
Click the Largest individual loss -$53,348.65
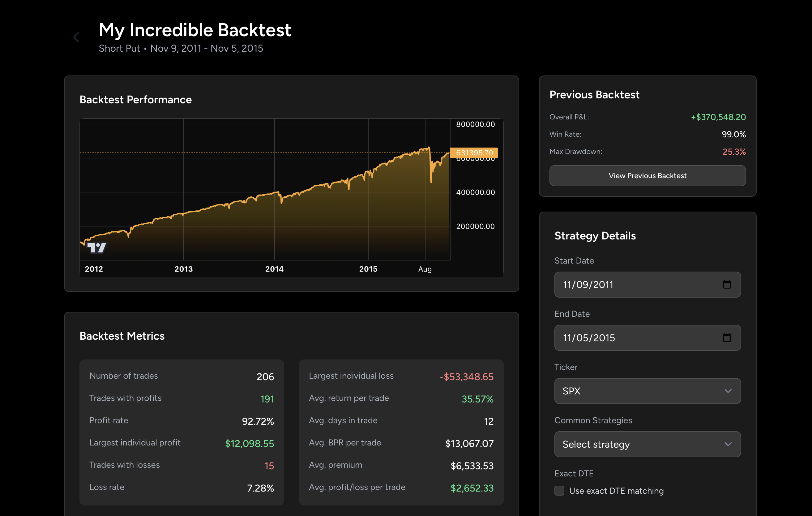pyautogui.click(x=466, y=376)
